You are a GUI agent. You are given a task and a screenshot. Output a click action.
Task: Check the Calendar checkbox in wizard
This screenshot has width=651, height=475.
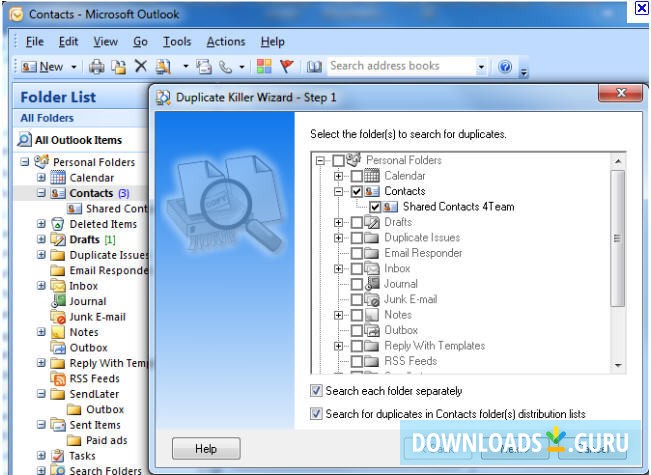coord(357,176)
